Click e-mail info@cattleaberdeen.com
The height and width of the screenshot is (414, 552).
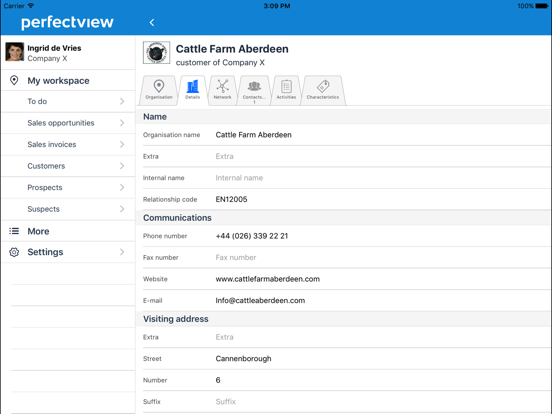coord(260,300)
